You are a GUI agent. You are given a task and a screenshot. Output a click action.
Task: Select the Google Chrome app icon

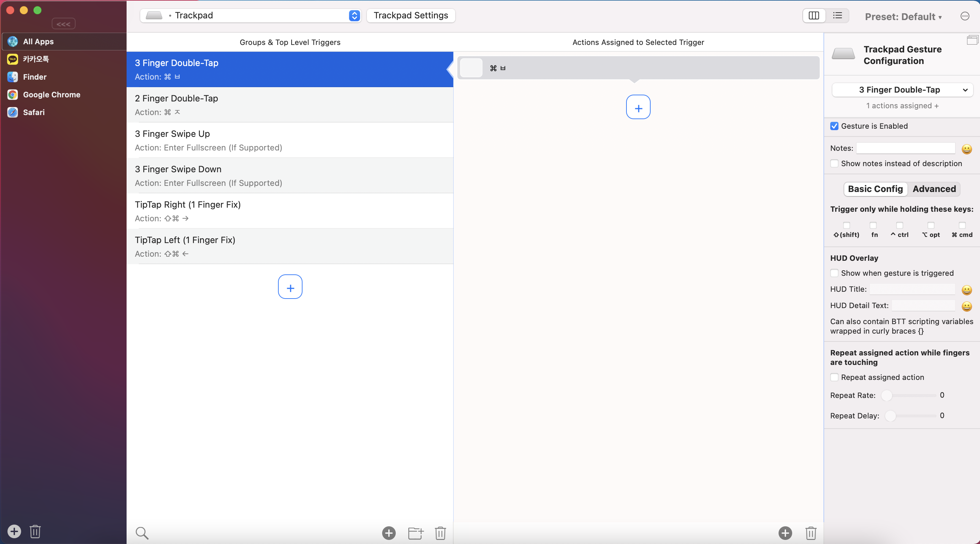(x=13, y=94)
